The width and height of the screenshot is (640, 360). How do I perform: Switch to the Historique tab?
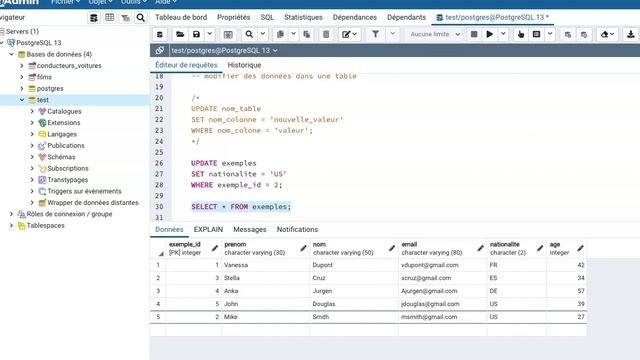click(244, 65)
